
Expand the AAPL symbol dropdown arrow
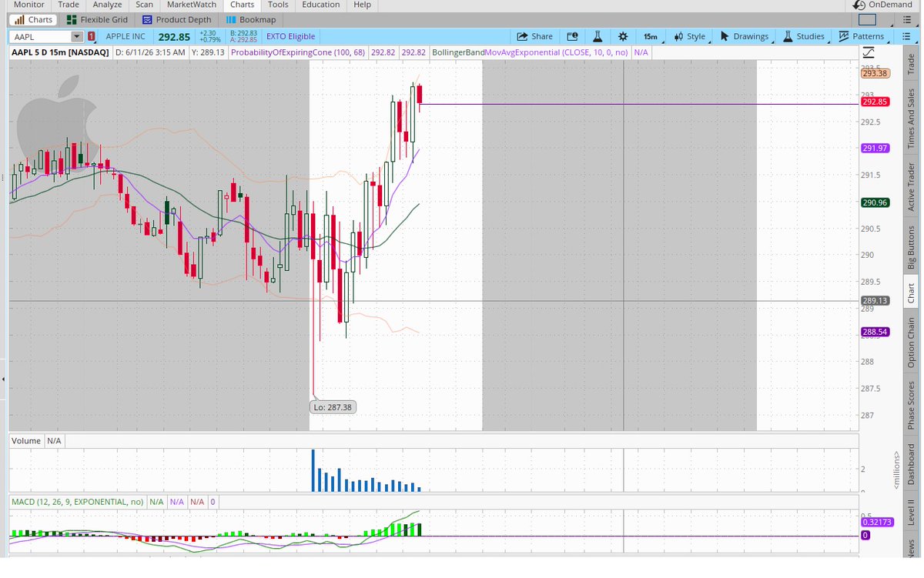click(76, 36)
